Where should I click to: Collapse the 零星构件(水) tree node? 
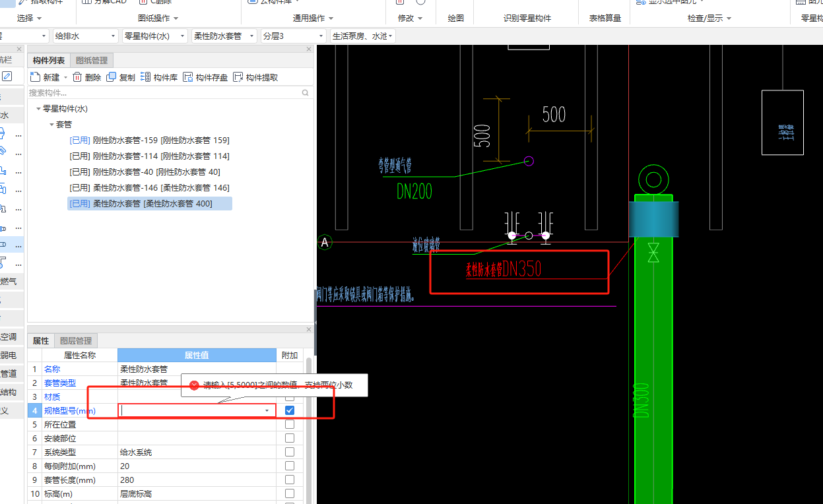pos(38,109)
